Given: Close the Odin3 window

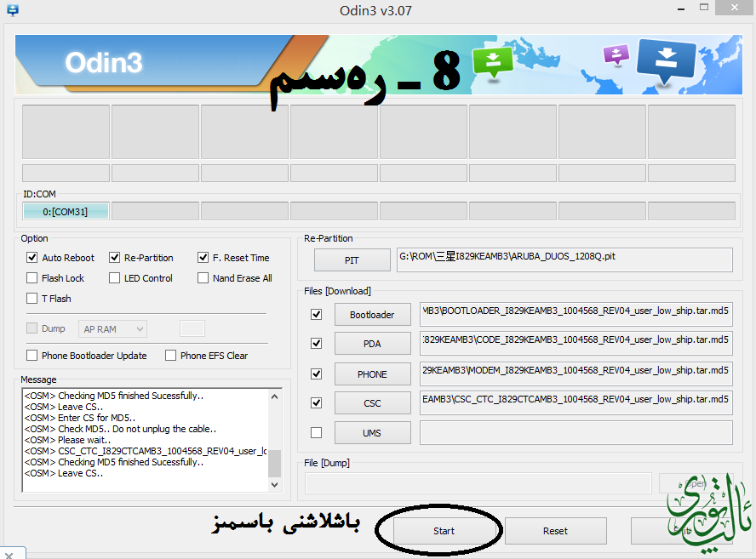Looking at the screenshot, I should pyautogui.click(x=735, y=7).
